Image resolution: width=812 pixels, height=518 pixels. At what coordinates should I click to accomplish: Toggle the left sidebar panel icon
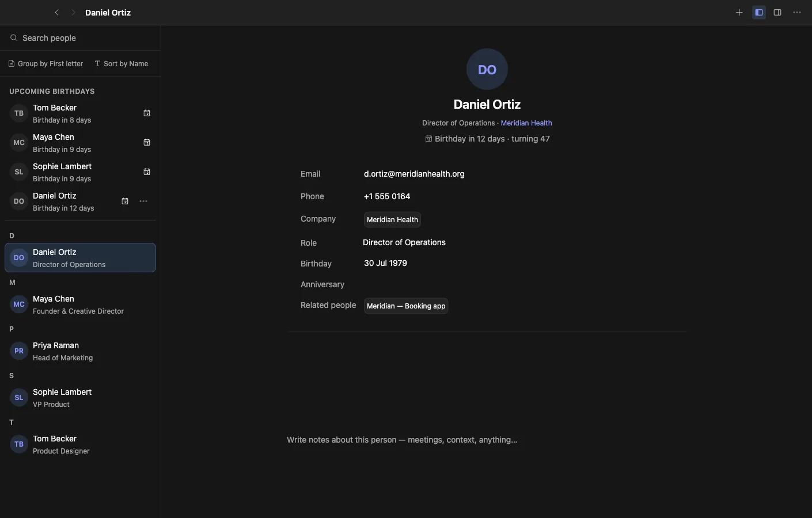click(x=759, y=13)
